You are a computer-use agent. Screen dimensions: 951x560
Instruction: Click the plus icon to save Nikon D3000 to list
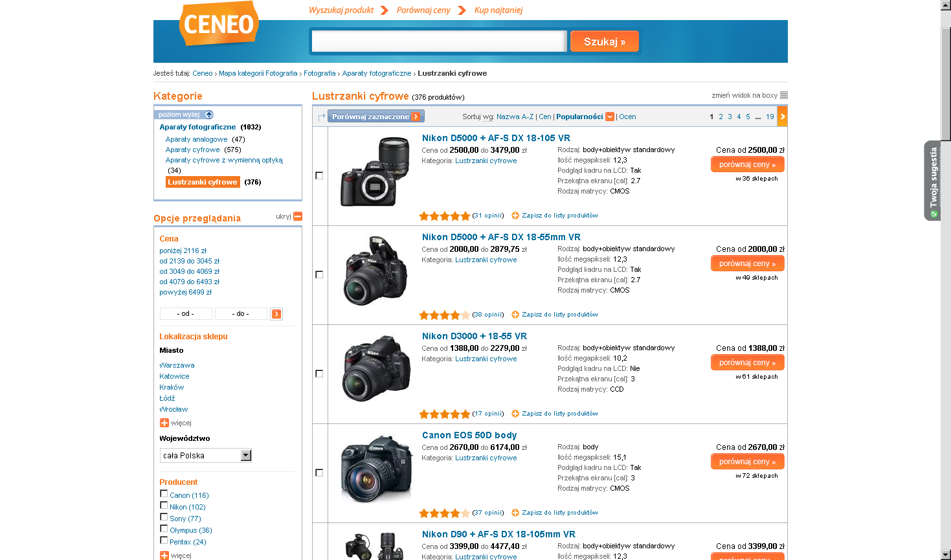coord(515,414)
